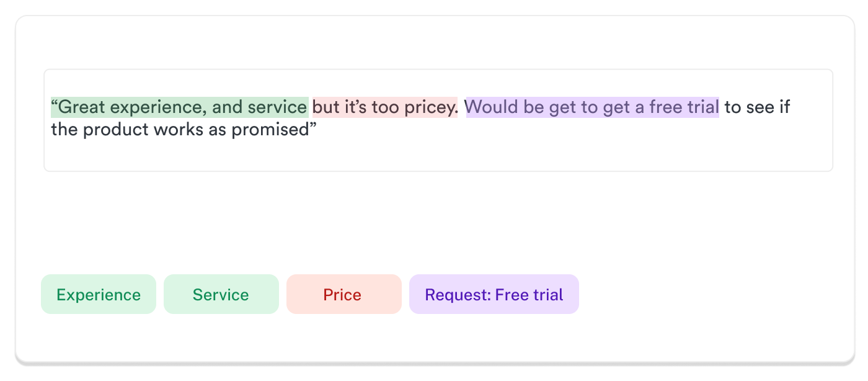Click the pink highlighted 'but it's too pricey' phrase

pyautogui.click(x=385, y=107)
